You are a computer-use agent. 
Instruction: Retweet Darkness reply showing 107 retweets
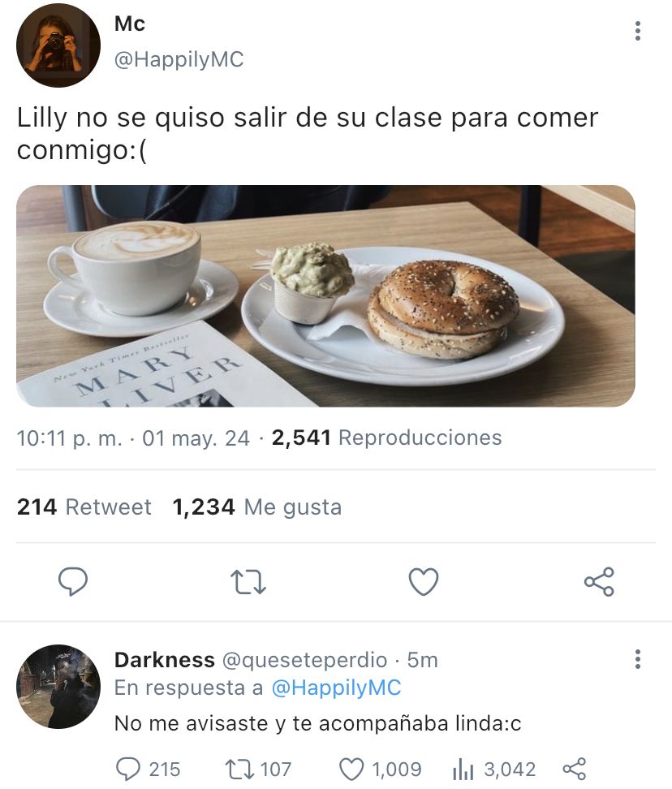pos(258,770)
